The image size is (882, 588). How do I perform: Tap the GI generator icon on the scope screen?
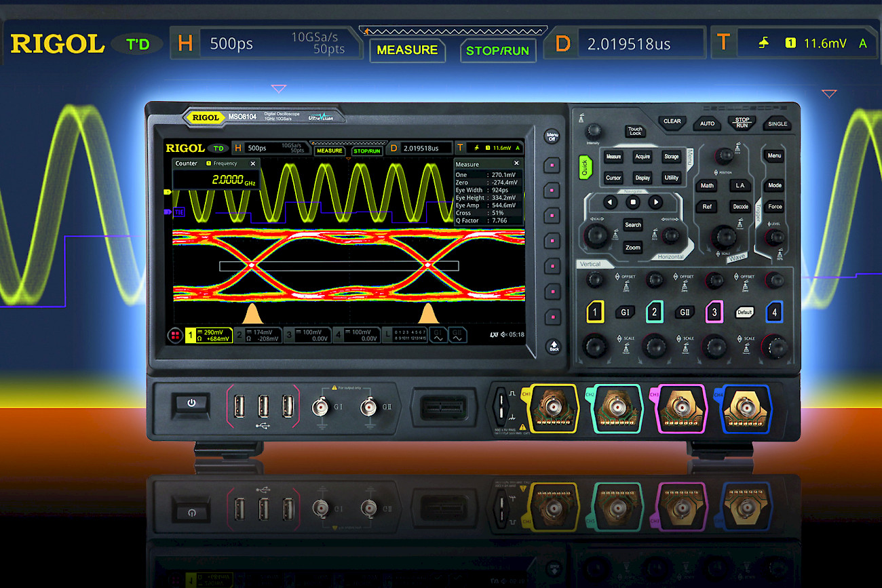click(438, 335)
